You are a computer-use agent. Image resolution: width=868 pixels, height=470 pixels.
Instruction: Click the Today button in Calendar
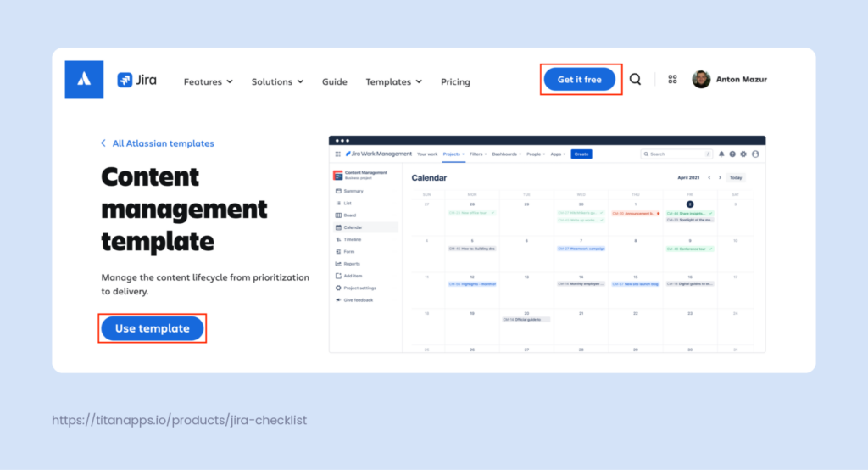click(x=736, y=178)
